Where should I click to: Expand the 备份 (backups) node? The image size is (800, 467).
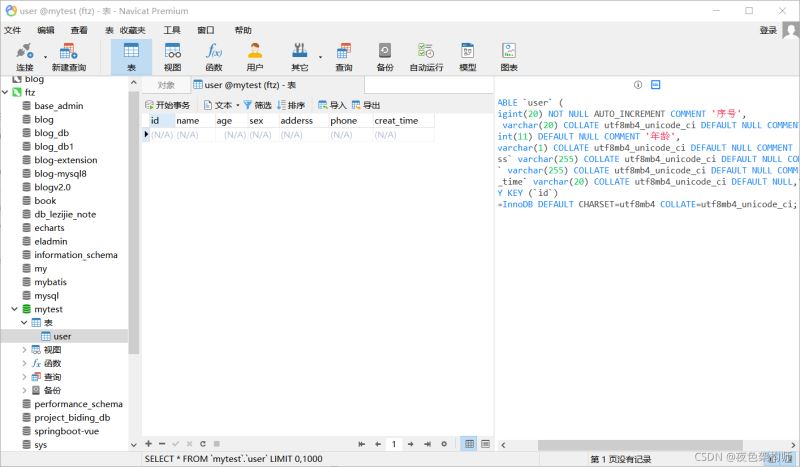pyautogui.click(x=24, y=390)
